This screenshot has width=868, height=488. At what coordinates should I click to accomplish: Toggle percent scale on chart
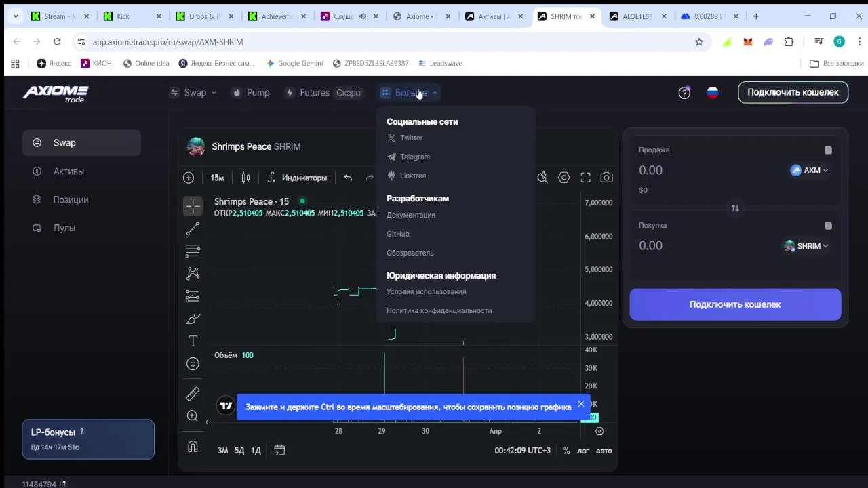coord(566,451)
